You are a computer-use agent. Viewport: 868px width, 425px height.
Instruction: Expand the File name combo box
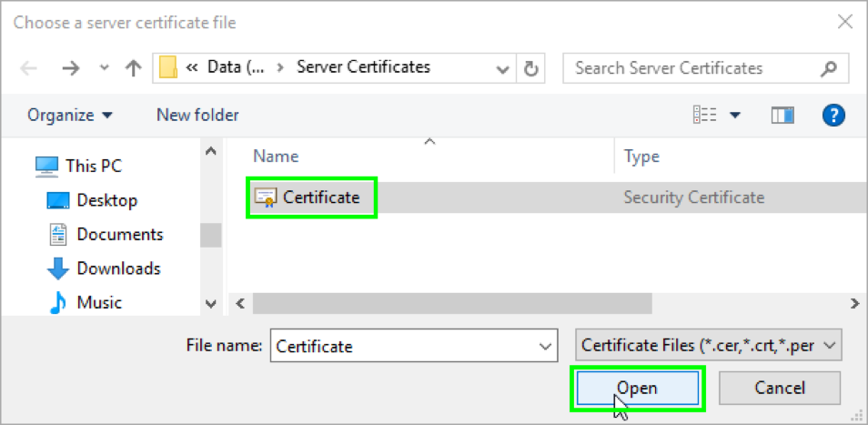pos(546,346)
